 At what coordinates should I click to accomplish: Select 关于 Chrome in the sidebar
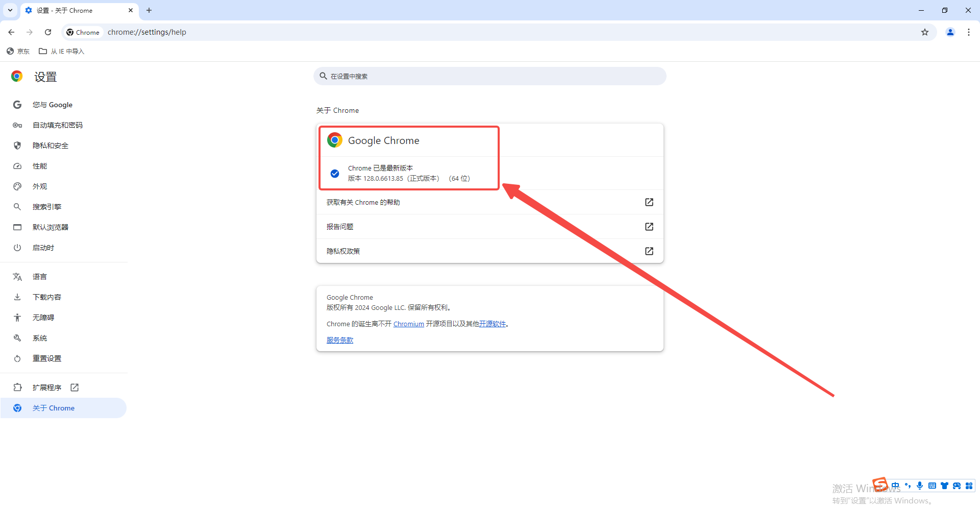(x=63, y=408)
